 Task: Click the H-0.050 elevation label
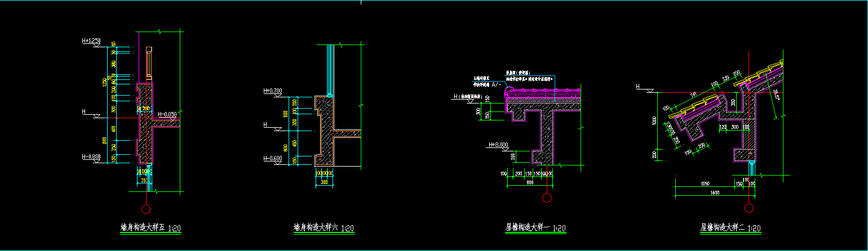(x=167, y=114)
